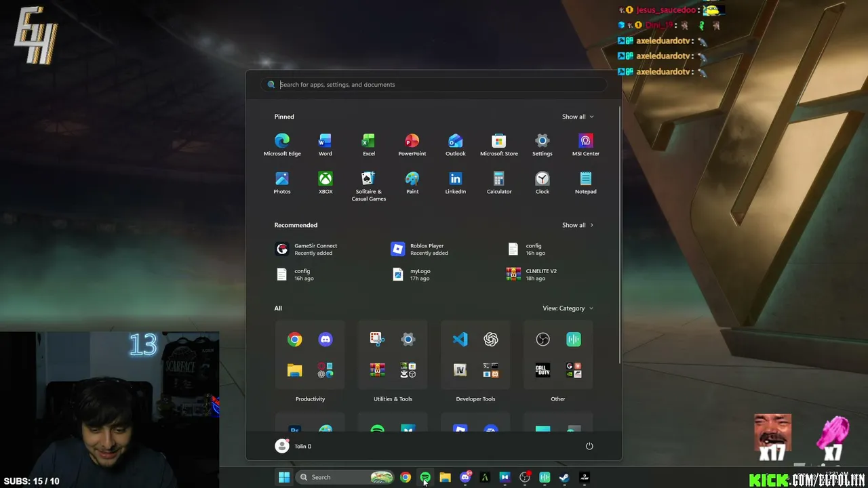The width and height of the screenshot is (868, 488).
Task: Open Discord from the taskbar
Action: [465, 477]
